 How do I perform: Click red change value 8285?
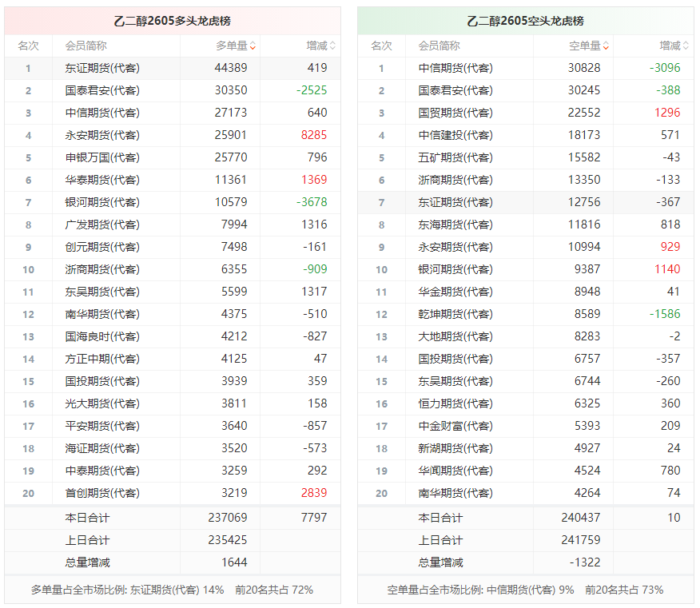click(314, 135)
